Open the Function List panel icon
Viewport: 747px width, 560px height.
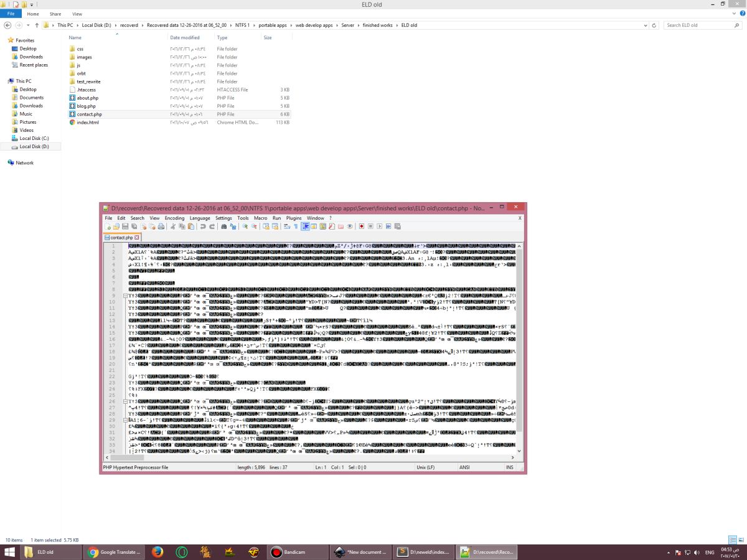pyautogui.click(x=331, y=226)
